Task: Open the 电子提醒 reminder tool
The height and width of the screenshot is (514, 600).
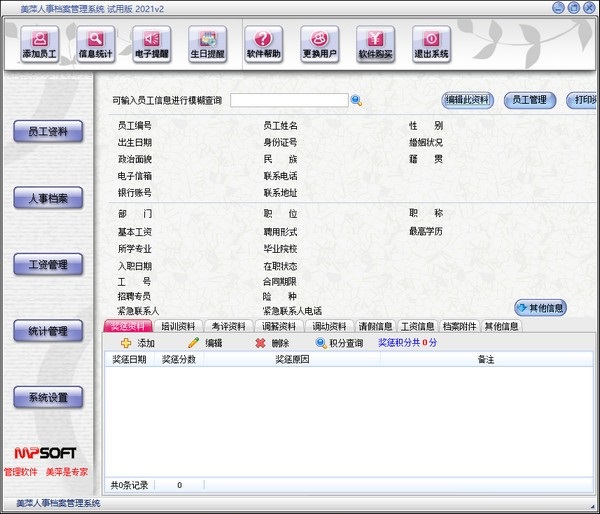Action: point(152,44)
